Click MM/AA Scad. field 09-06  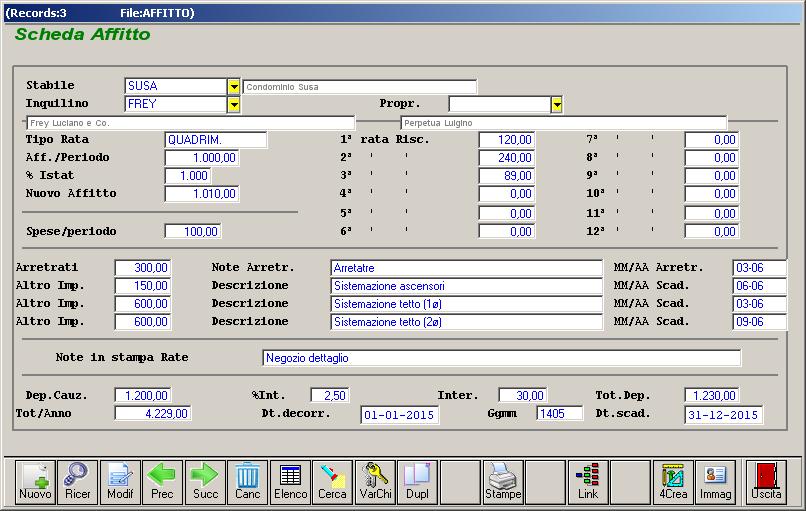[x=760, y=322]
